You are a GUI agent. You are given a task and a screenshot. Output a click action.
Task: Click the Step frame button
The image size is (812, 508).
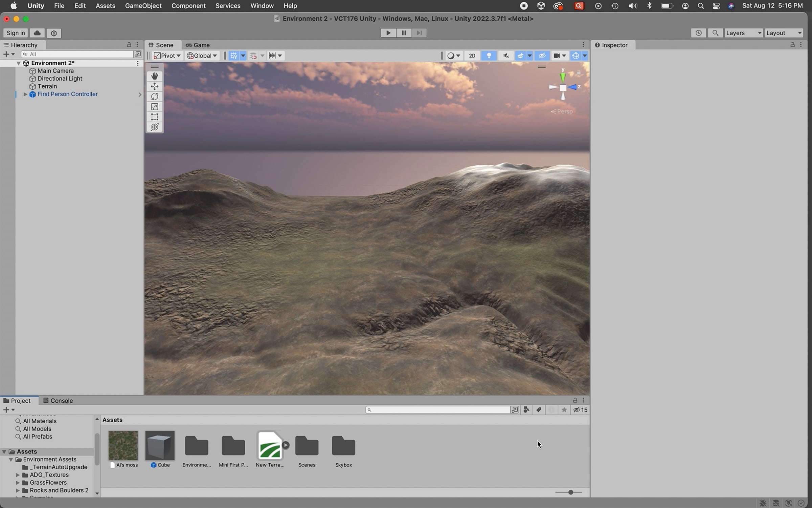pos(419,33)
